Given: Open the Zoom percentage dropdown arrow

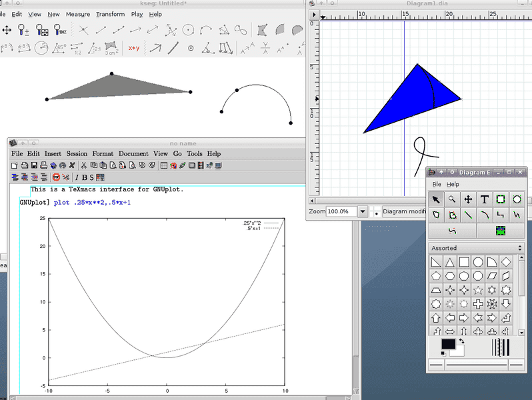Looking at the screenshot, I should point(363,212).
